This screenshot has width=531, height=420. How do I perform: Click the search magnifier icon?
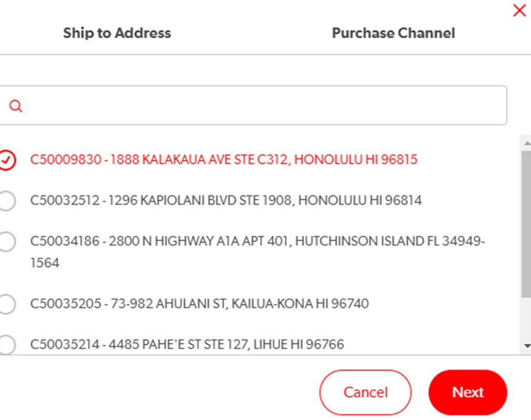point(16,106)
